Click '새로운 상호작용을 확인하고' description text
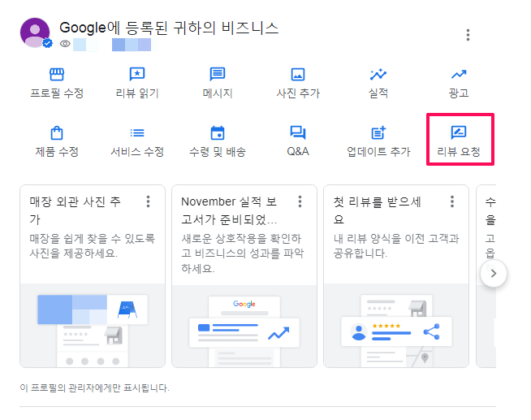The width and height of the screenshot is (531, 420). point(243,253)
